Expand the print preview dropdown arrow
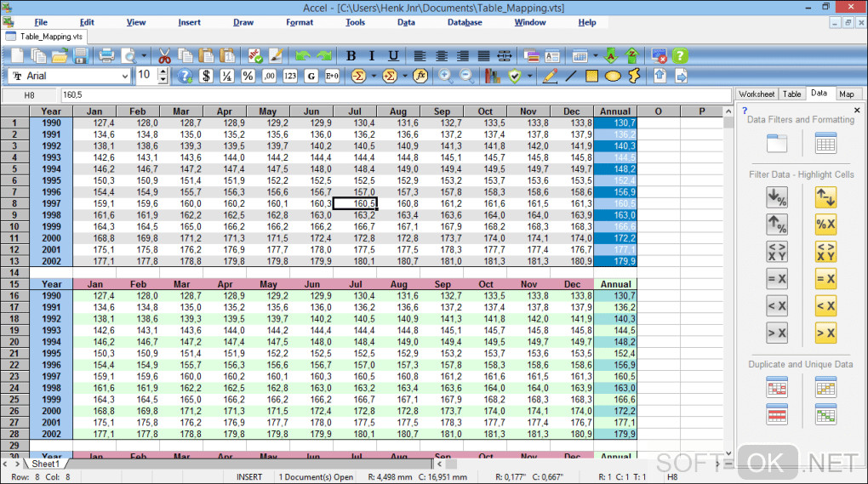868x484 pixels. (x=143, y=56)
